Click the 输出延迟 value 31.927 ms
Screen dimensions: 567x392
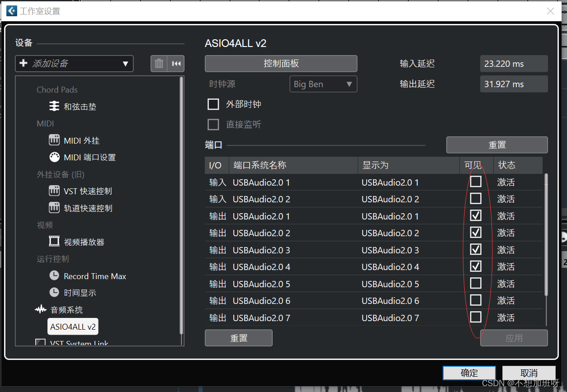(x=514, y=84)
